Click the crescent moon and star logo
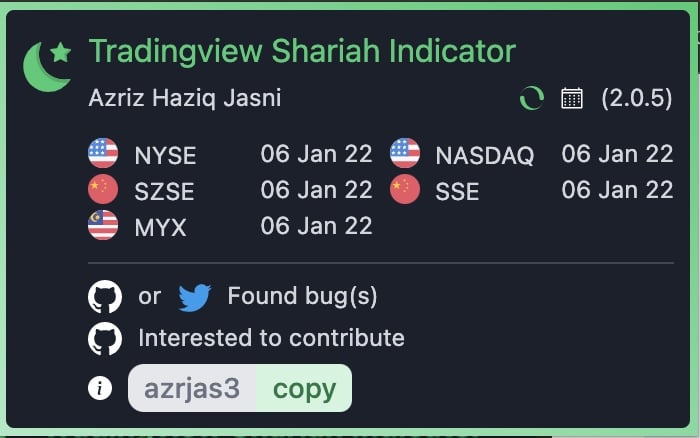The image size is (700, 438). pos(47,67)
